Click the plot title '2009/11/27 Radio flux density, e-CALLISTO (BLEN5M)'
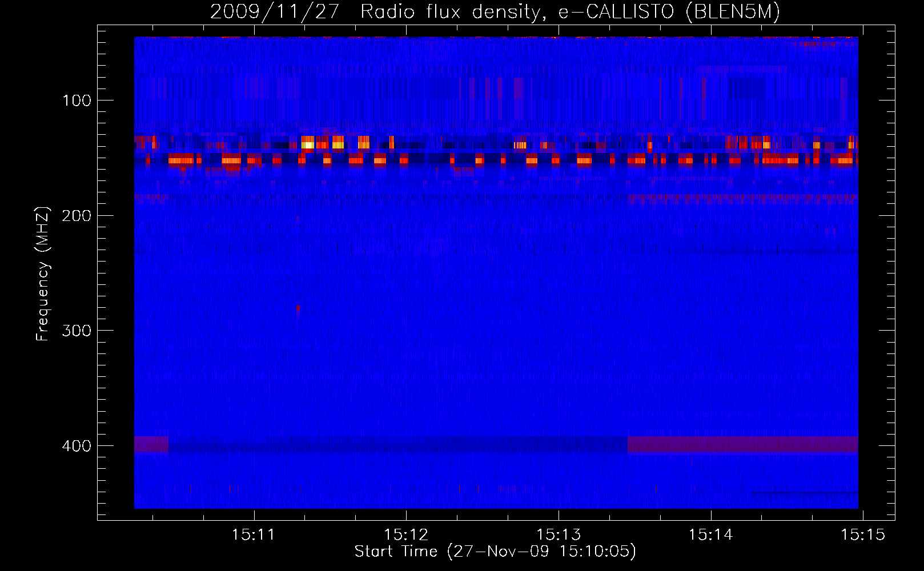The width and height of the screenshot is (924, 571). [x=495, y=12]
